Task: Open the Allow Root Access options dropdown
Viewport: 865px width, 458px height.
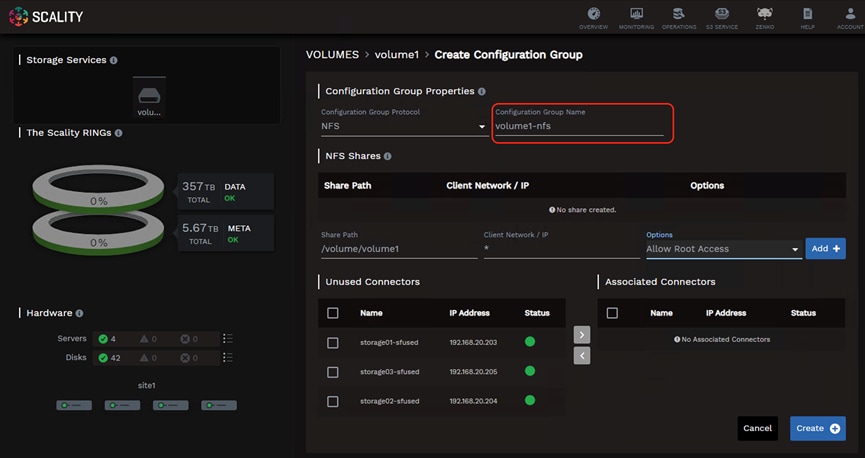Action: 724,249
